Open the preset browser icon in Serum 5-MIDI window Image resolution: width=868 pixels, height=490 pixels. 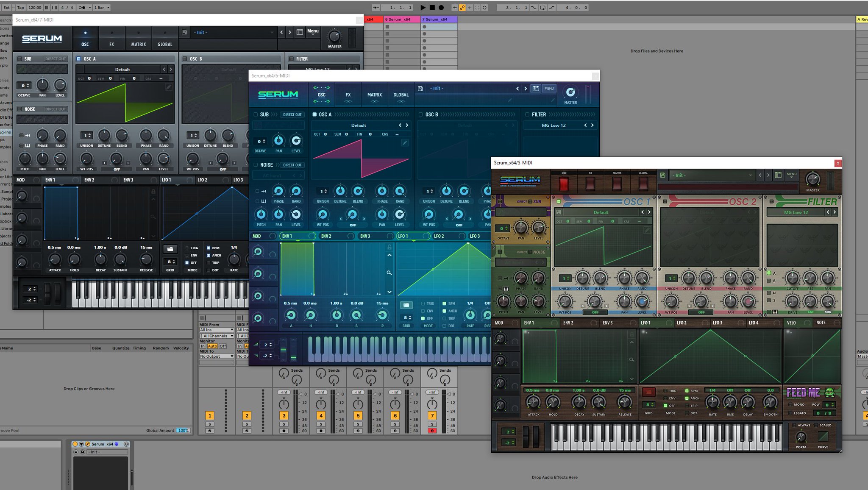click(x=778, y=175)
